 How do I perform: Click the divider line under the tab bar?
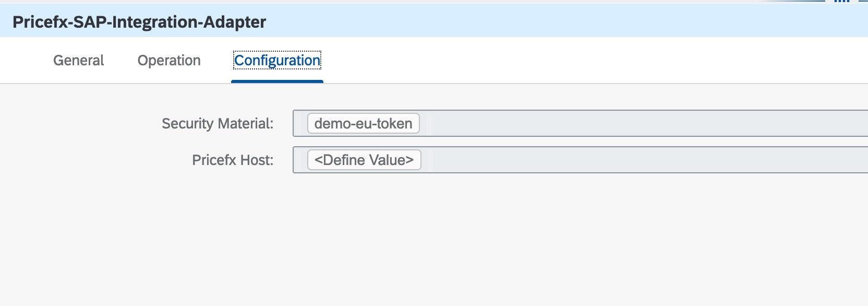(522, 84)
